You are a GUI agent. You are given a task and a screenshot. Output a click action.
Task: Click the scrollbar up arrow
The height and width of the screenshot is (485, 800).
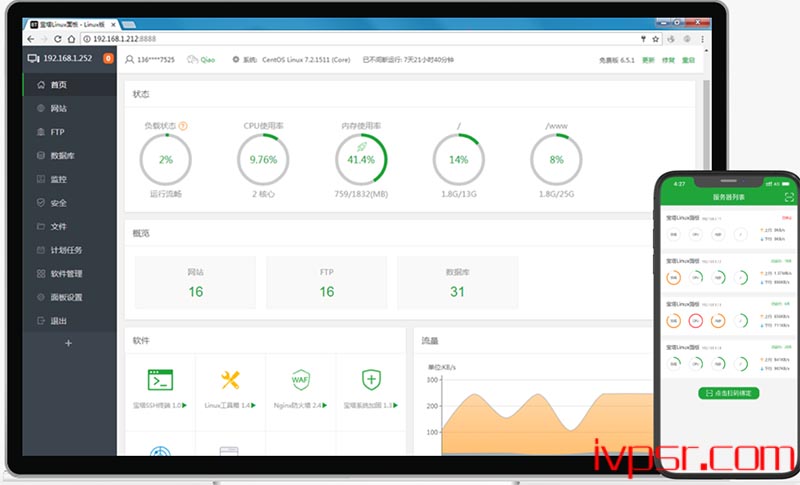point(706,51)
